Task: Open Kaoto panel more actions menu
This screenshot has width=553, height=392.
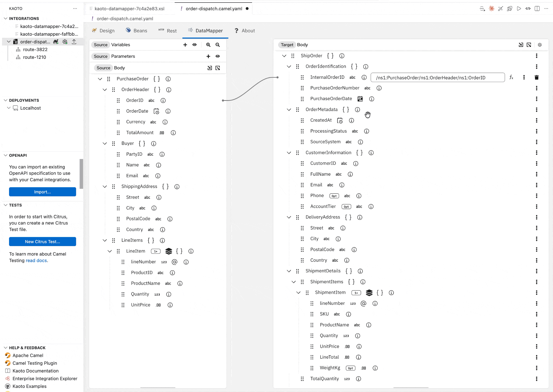Action: point(75,9)
